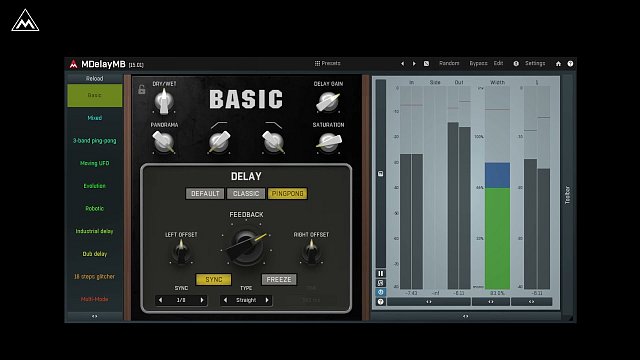Click the Right Offset knob
Viewport: 640px width, 360px height.
tap(311, 252)
